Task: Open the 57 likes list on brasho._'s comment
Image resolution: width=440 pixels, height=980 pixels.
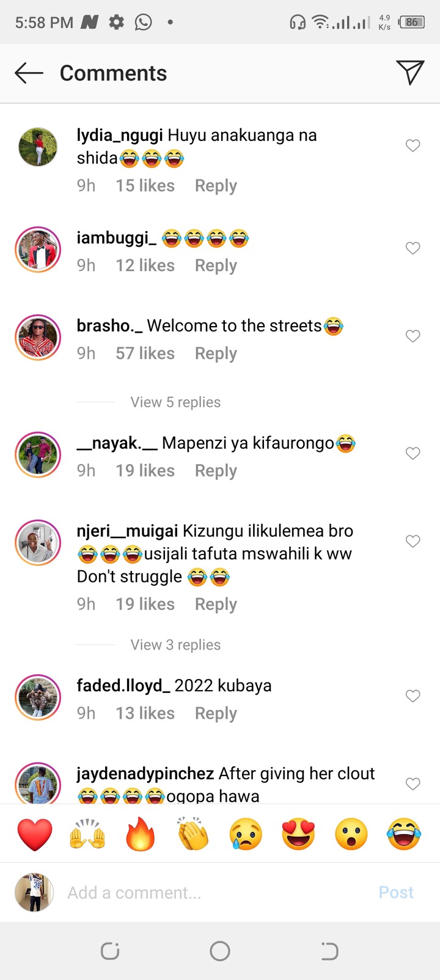Action: tap(145, 354)
